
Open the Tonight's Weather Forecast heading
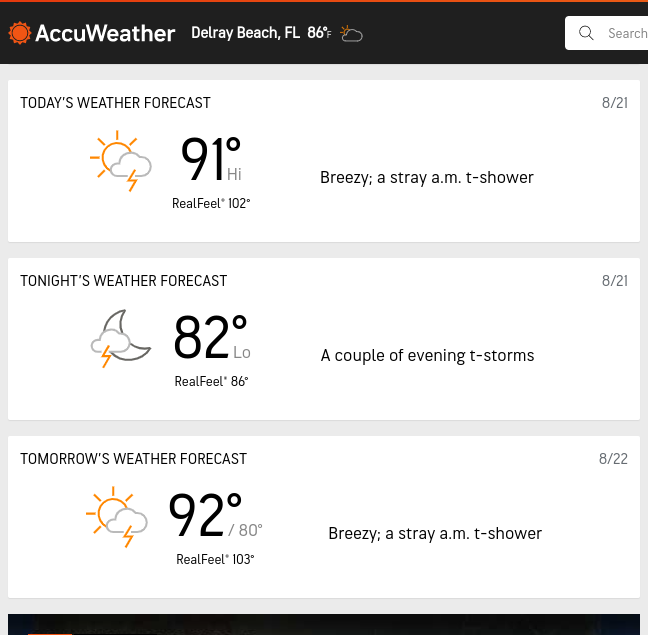pyautogui.click(x=124, y=281)
